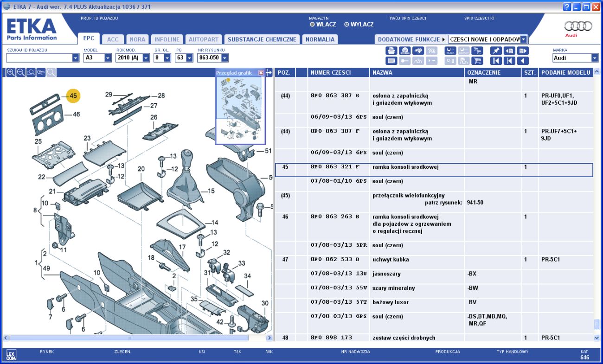Image resolution: width=603 pixels, height=364 pixels.
Task: Click the parts list vertical scrollbar thumb
Action: pos(597,325)
